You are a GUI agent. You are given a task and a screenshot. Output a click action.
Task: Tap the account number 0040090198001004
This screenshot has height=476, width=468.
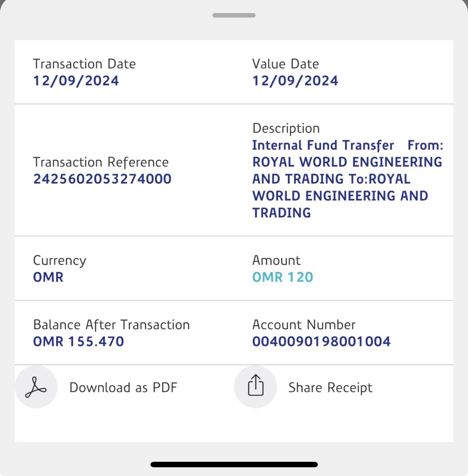tap(321, 342)
